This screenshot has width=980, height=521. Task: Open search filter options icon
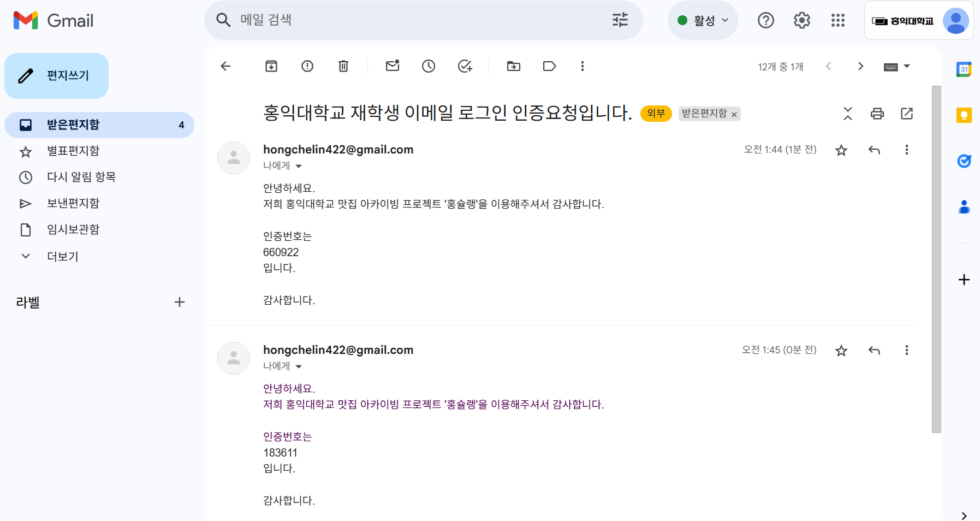pyautogui.click(x=620, y=20)
